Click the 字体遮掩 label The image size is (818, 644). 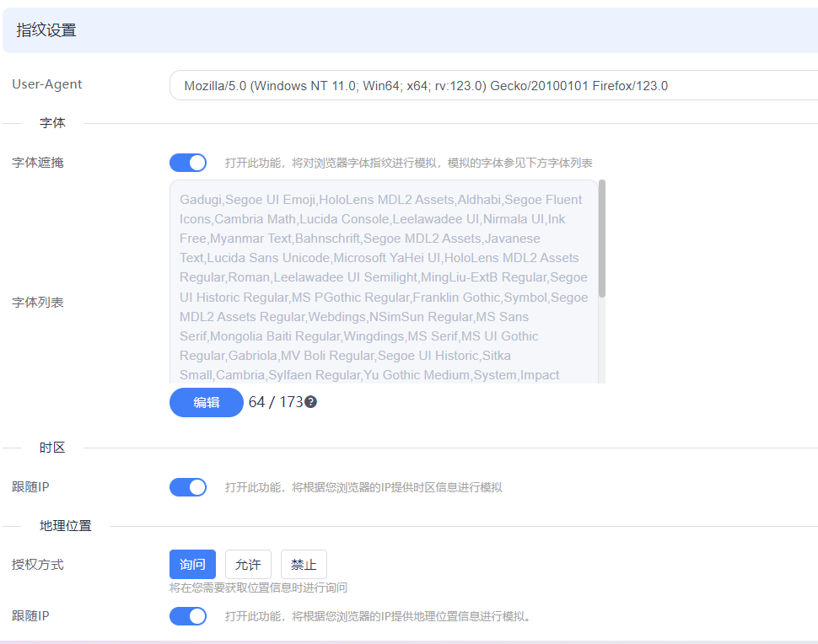point(38,163)
